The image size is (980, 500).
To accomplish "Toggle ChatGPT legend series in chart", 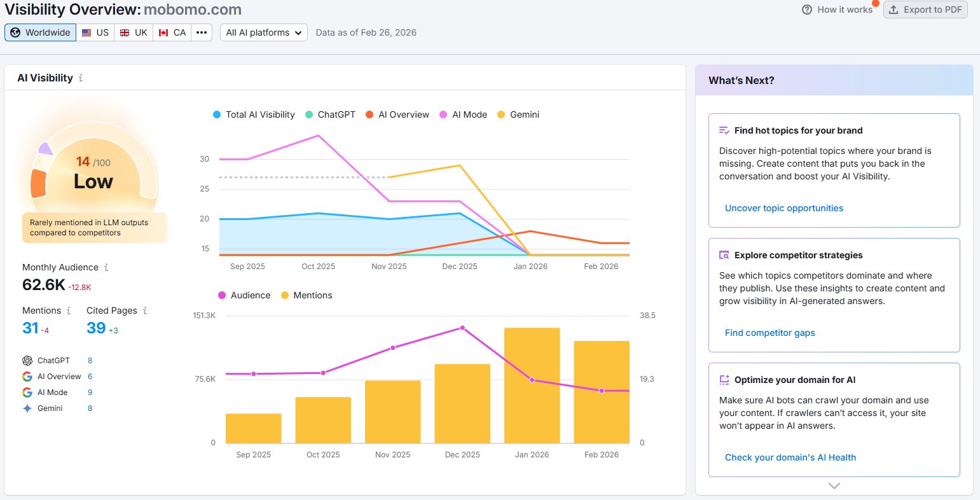I will point(330,115).
